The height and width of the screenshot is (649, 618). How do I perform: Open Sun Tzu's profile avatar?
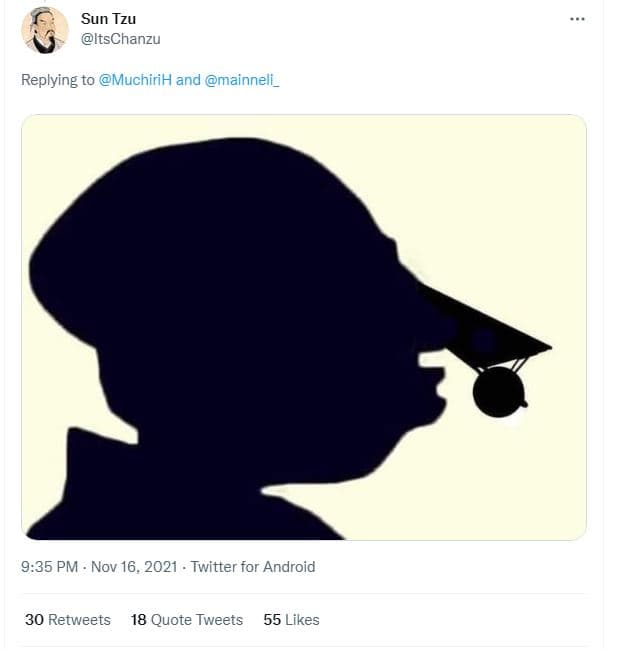pos(45,30)
